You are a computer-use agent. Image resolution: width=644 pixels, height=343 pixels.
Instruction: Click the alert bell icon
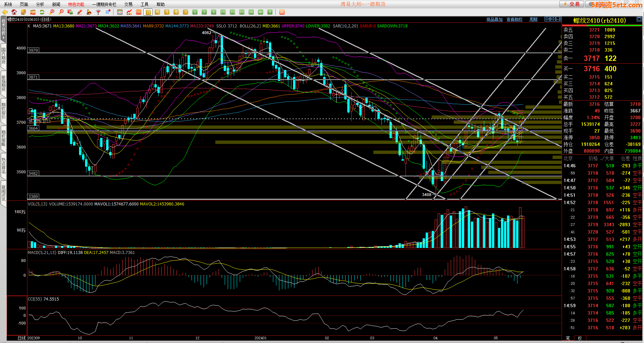pos(89,12)
